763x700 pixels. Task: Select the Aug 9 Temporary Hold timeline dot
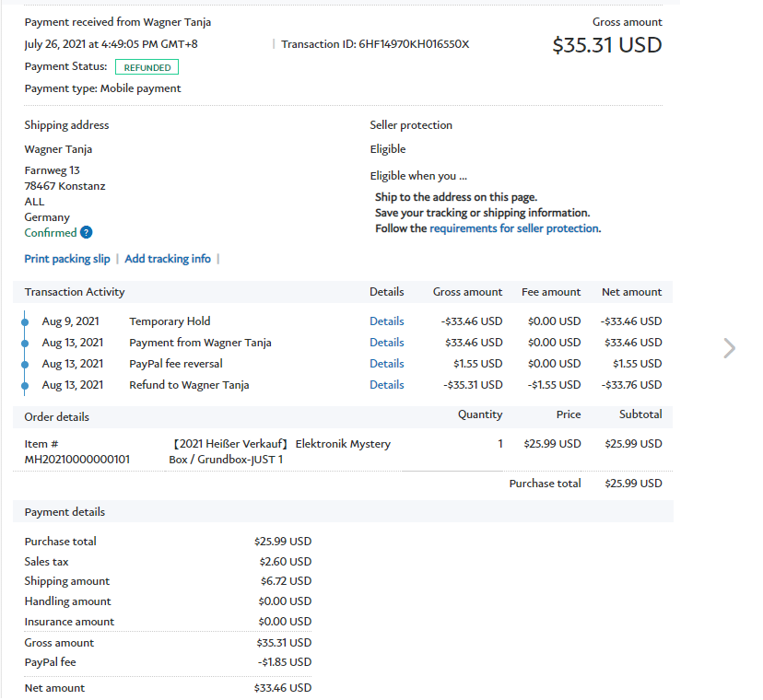tap(26, 321)
